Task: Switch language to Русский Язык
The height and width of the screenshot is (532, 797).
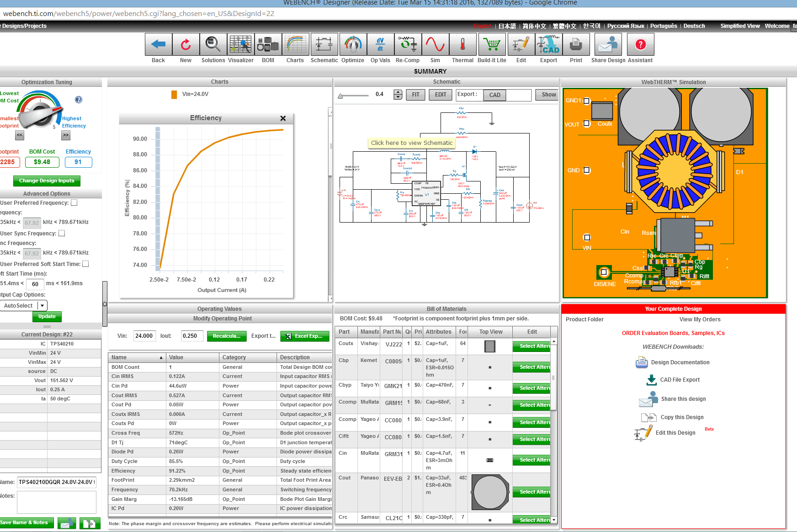Action: [x=626, y=26]
